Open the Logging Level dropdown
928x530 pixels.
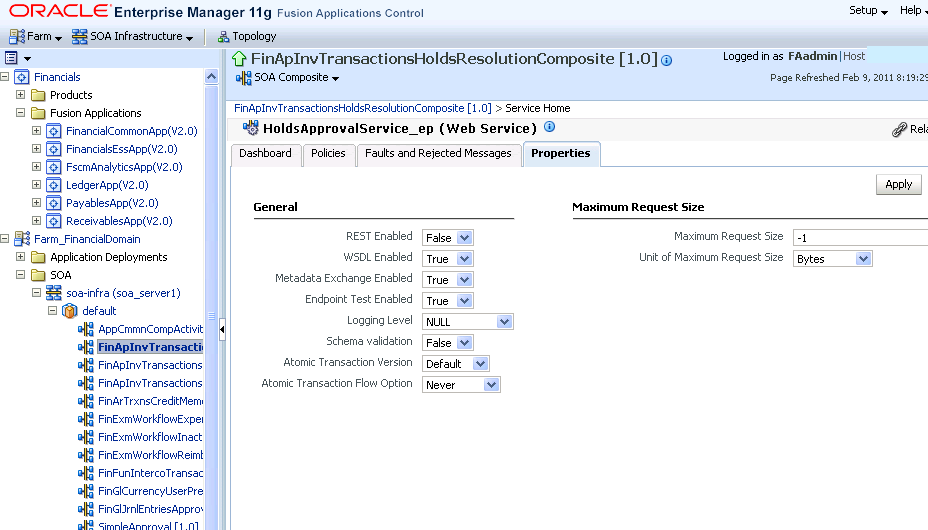(468, 322)
